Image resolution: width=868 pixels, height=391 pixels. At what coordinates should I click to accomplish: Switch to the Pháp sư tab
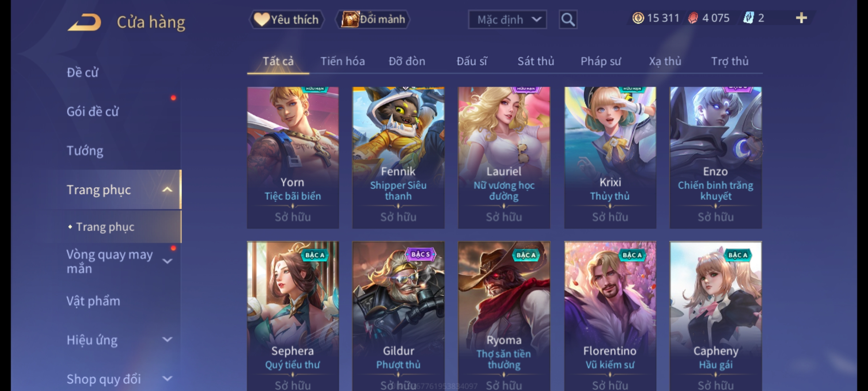pyautogui.click(x=600, y=61)
